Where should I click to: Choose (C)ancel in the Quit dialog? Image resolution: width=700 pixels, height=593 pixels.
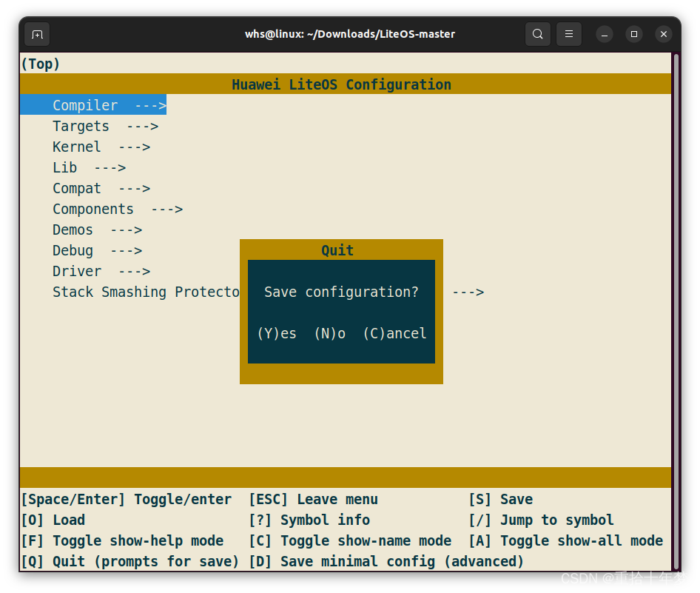pyautogui.click(x=394, y=334)
